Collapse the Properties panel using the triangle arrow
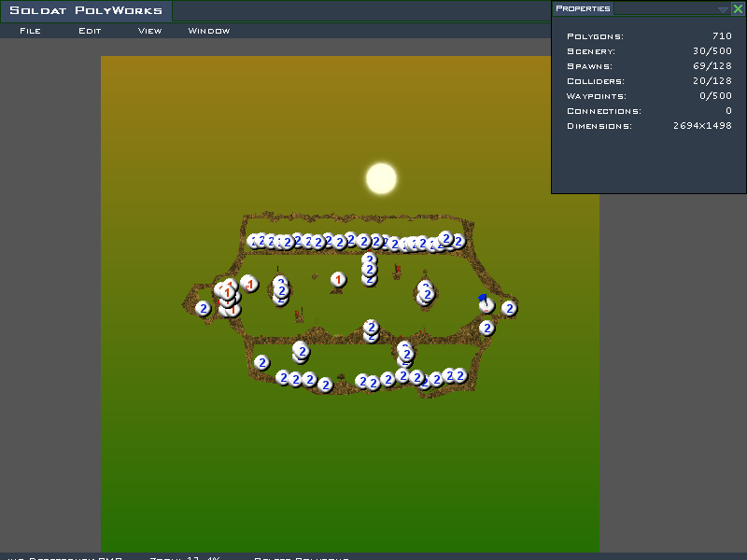The height and width of the screenshot is (560, 747). [x=723, y=9]
